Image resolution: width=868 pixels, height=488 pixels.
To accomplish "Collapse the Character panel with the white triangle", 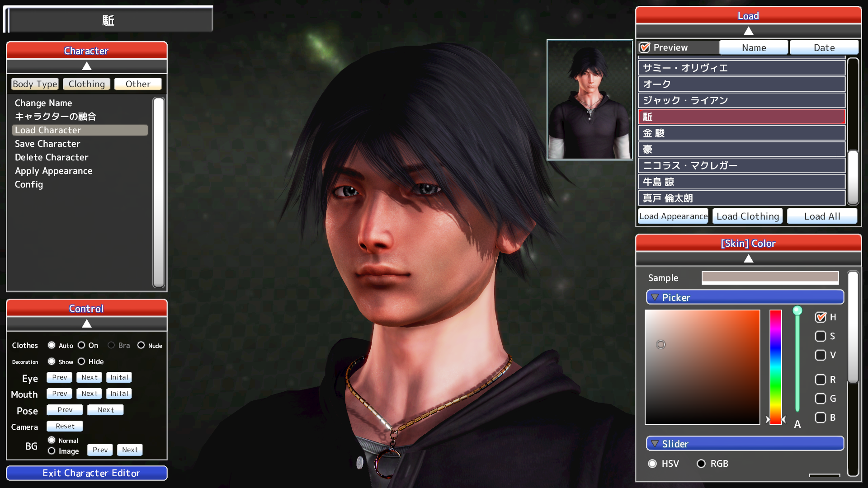I will pyautogui.click(x=86, y=66).
